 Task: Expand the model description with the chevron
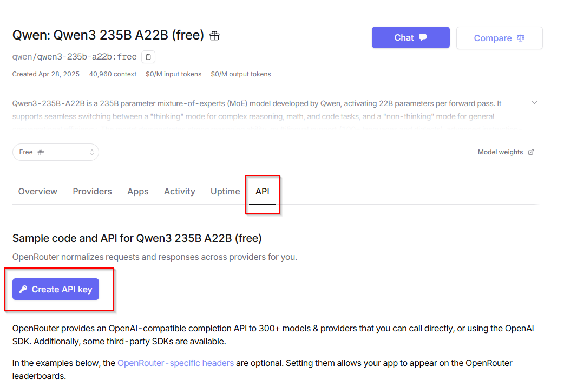pos(534,102)
